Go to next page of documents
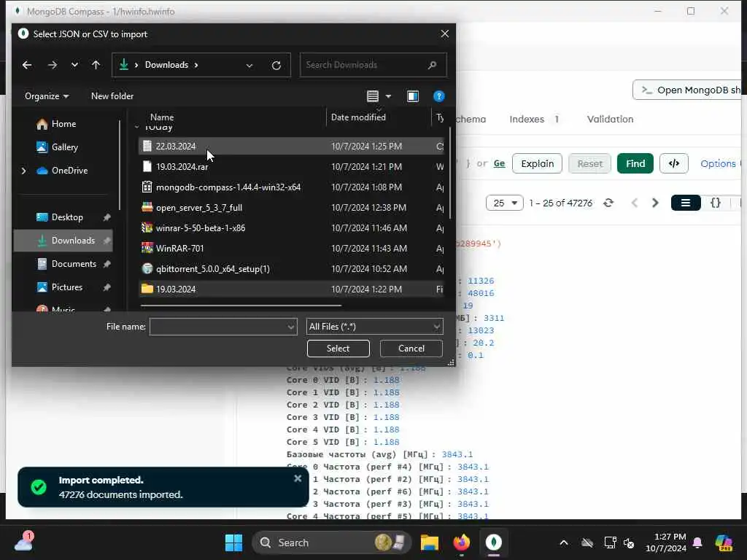Viewport: 747px width, 560px height. [x=655, y=203]
